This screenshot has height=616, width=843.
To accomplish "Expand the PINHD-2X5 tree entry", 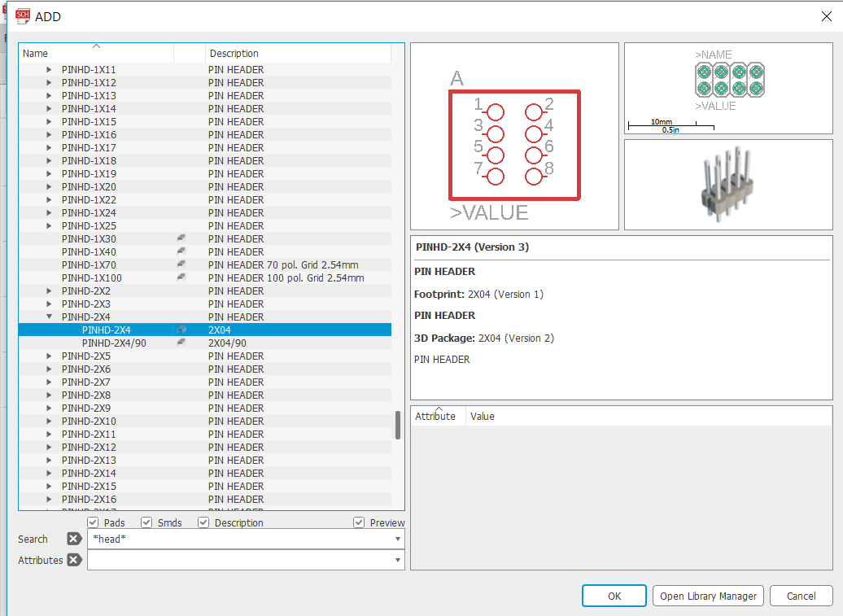I will click(x=49, y=356).
